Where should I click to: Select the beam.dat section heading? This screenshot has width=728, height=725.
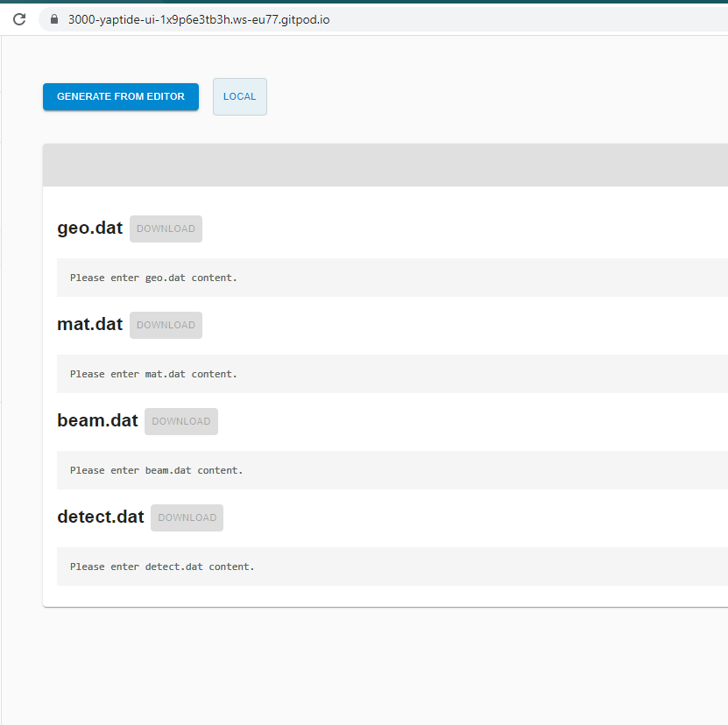[97, 420]
